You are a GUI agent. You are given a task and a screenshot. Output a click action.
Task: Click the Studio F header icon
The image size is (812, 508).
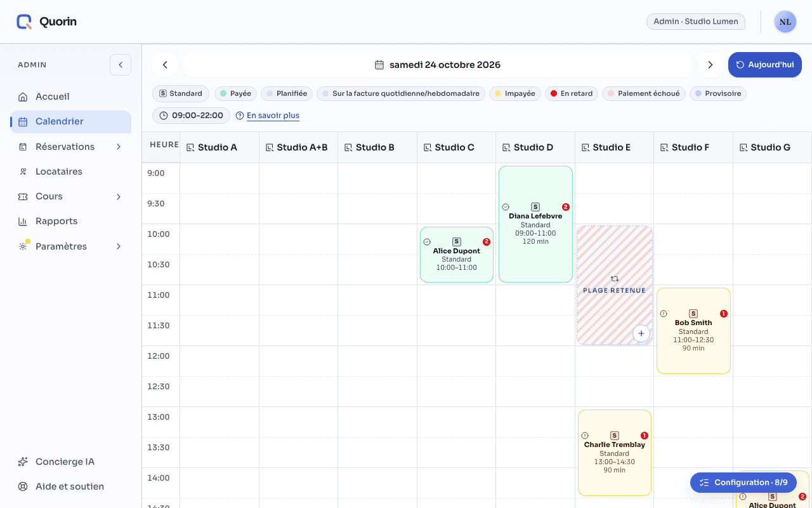click(x=664, y=147)
